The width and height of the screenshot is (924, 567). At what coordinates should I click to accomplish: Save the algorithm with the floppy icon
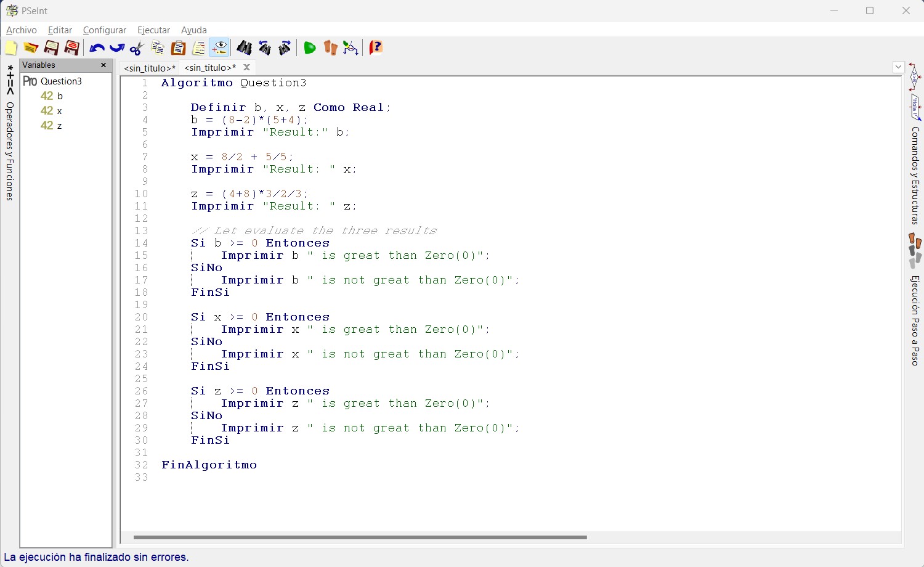click(x=51, y=48)
